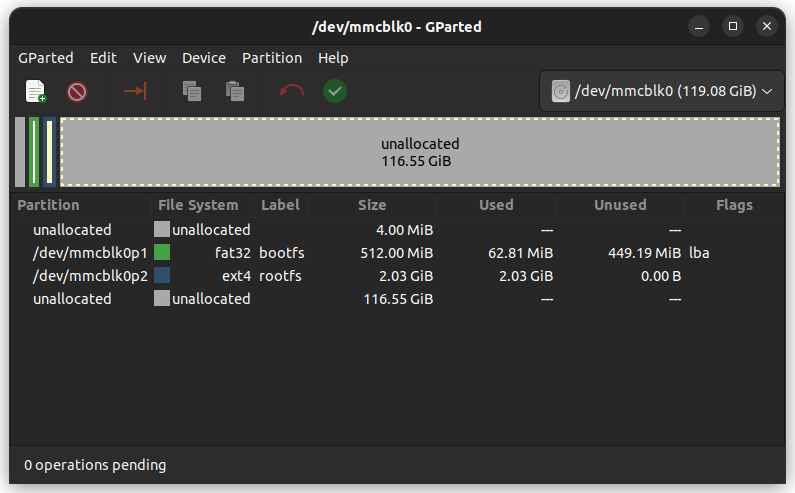Click the Resize/Move partition icon
The image size is (795, 493).
click(x=135, y=91)
